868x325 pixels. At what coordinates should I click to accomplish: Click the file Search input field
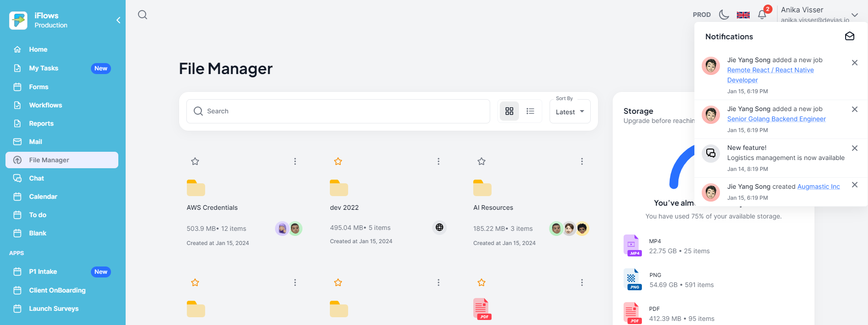338,111
